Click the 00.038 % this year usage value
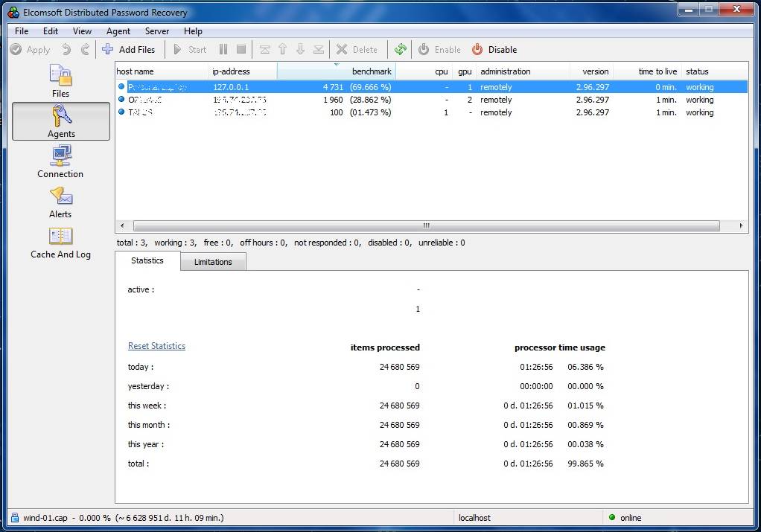 (586, 444)
